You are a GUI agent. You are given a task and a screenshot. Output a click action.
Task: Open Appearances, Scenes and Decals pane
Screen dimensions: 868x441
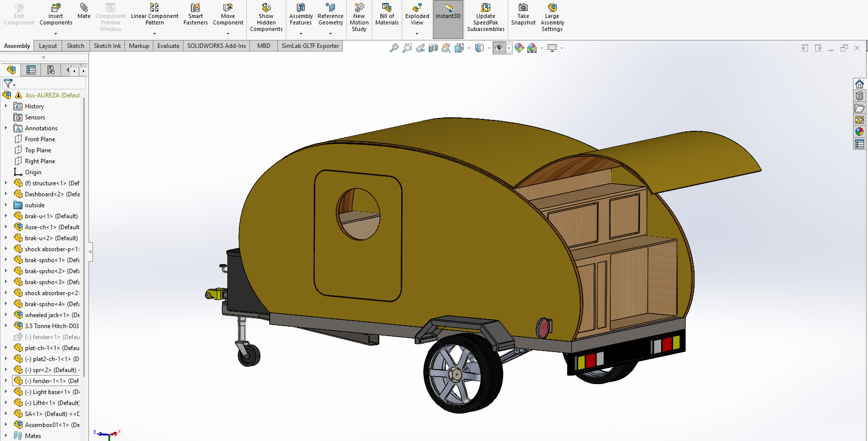click(x=860, y=132)
